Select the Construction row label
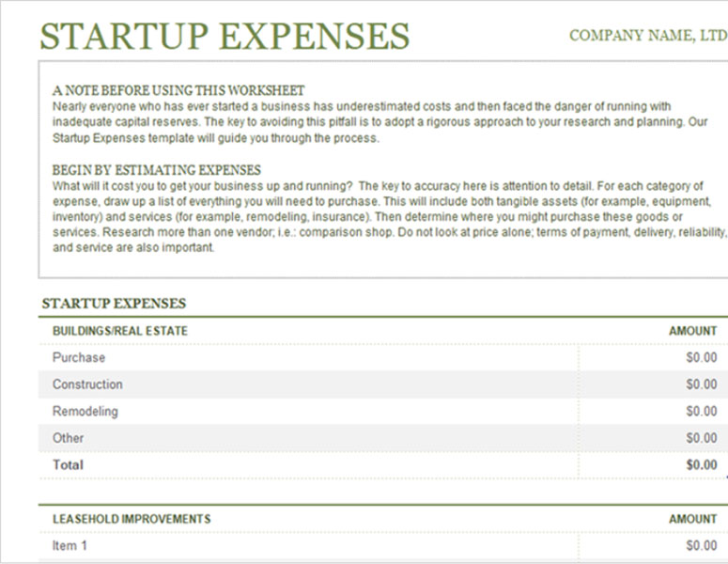This screenshot has height=564, width=728. coord(87,384)
